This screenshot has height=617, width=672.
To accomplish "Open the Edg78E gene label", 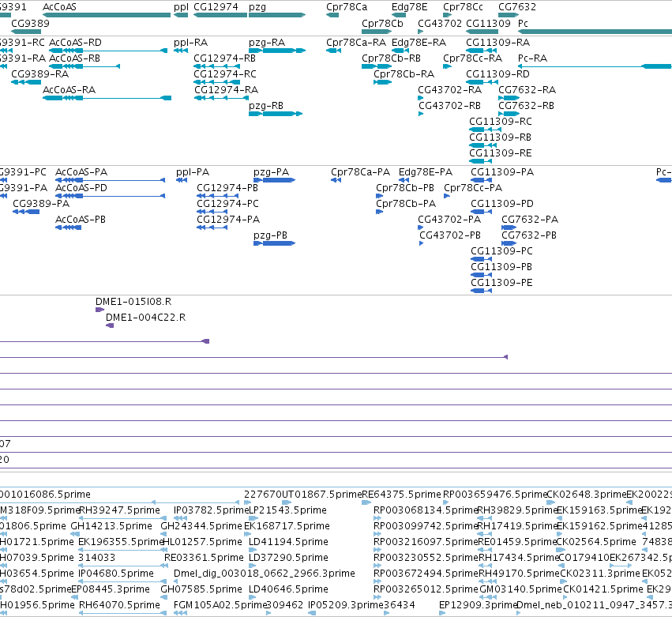I will click(409, 7).
